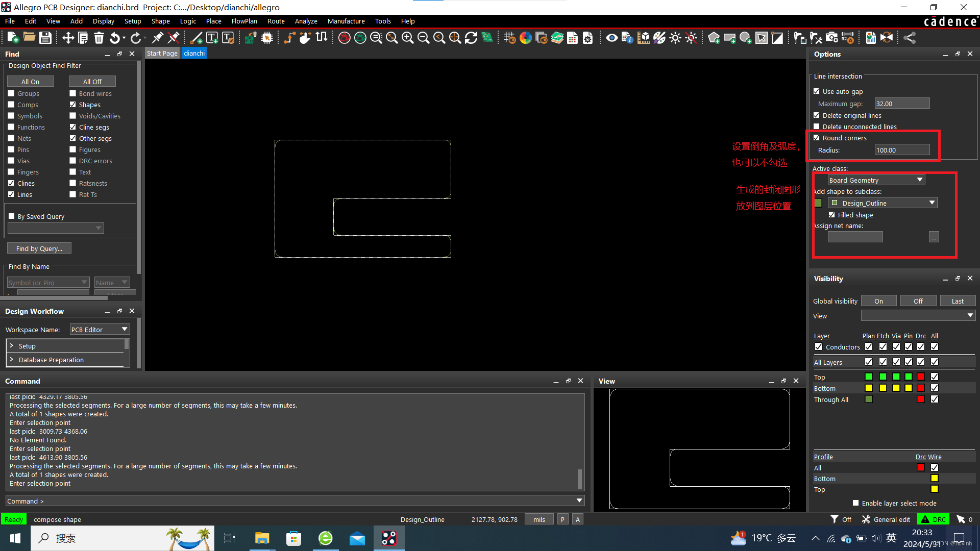Uncheck the Lines find filter checkbox
The width and height of the screenshot is (980, 551).
11,194
